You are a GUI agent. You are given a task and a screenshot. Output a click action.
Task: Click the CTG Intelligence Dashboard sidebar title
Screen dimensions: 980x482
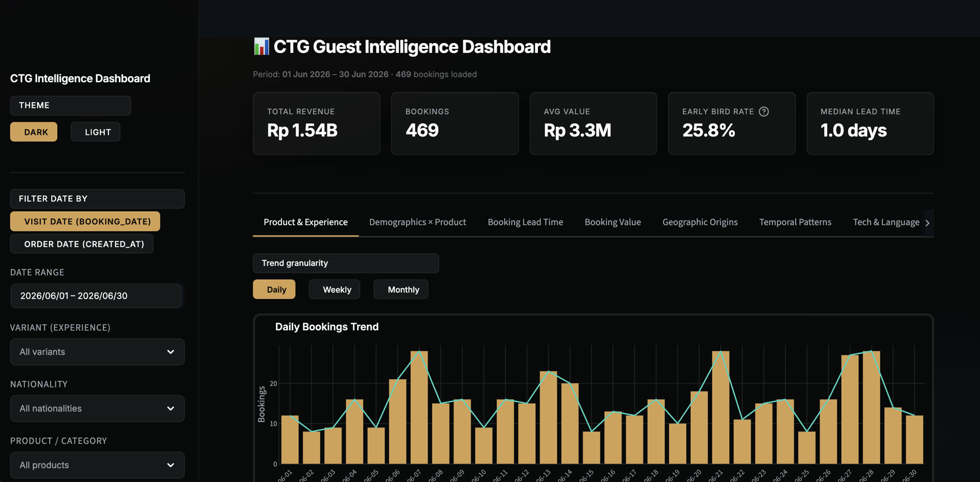pos(80,78)
